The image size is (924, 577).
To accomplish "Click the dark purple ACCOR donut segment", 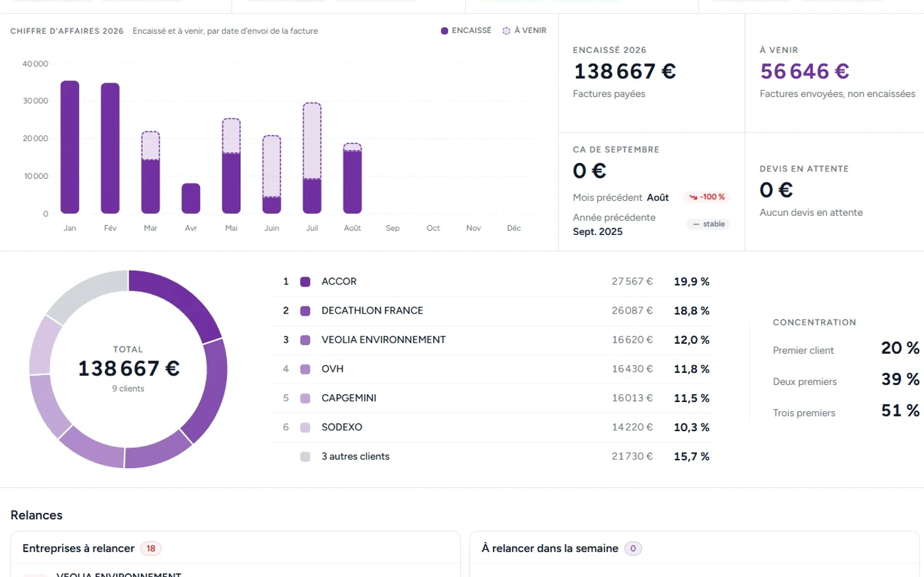I will [x=183, y=299].
